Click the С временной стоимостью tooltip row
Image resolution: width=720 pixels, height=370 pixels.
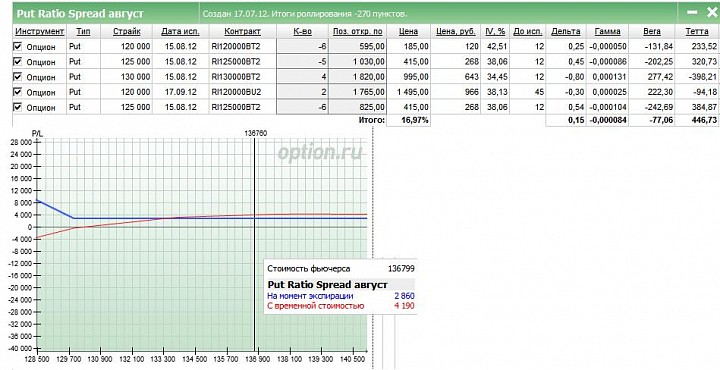pyautogui.click(x=340, y=306)
